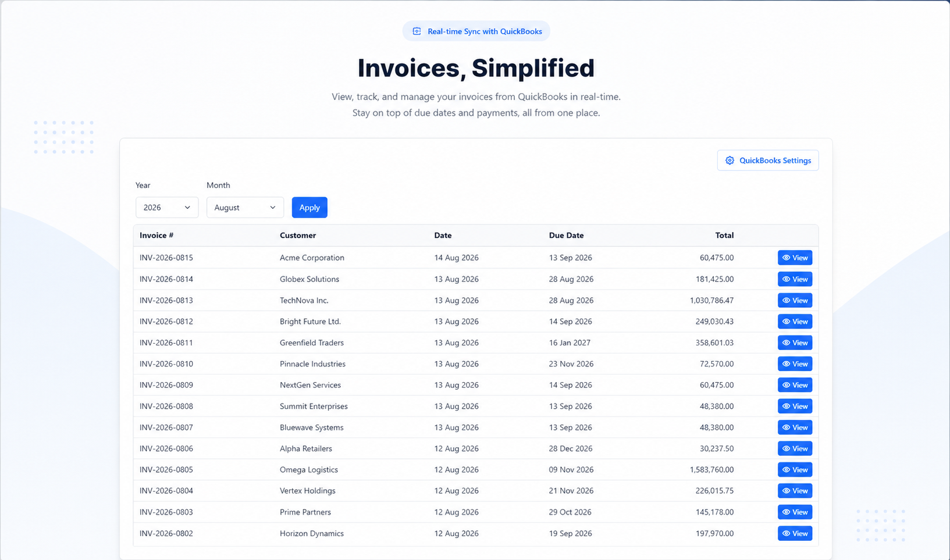Click customer name Pinnacle Industries
The width and height of the screenshot is (950, 560).
[x=312, y=364]
